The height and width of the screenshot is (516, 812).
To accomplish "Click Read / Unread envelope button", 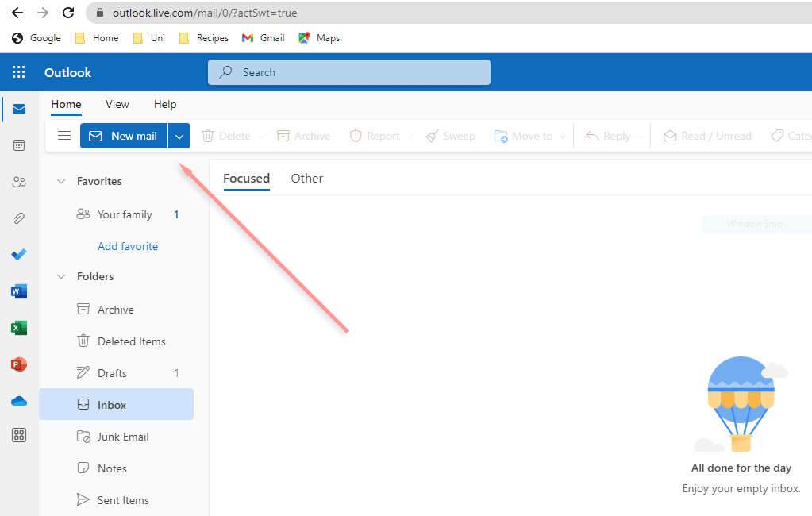I will (x=707, y=136).
